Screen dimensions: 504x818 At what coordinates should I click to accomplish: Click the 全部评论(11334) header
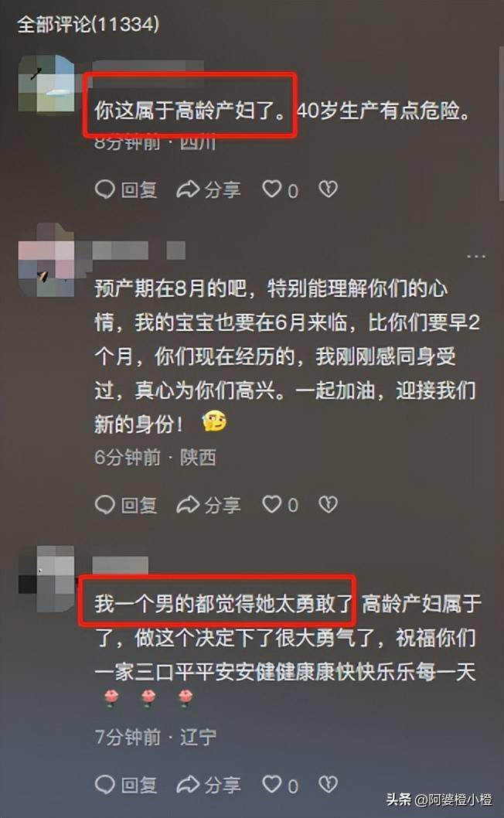[88, 24]
